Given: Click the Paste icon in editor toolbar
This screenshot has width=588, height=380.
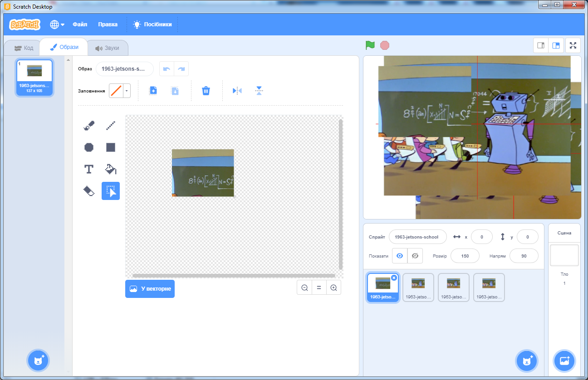Looking at the screenshot, I should (175, 91).
